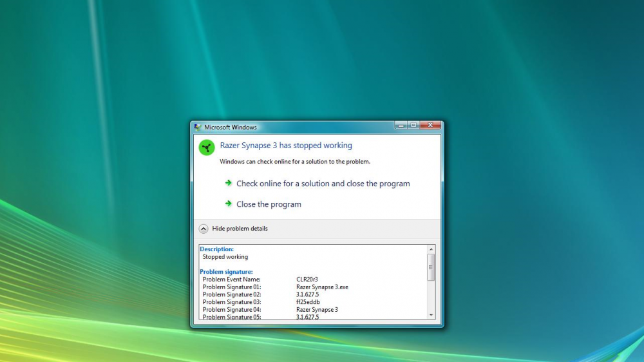Image resolution: width=644 pixels, height=362 pixels.
Task: Click the ff25eddb signature value
Action: click(308, 302)
